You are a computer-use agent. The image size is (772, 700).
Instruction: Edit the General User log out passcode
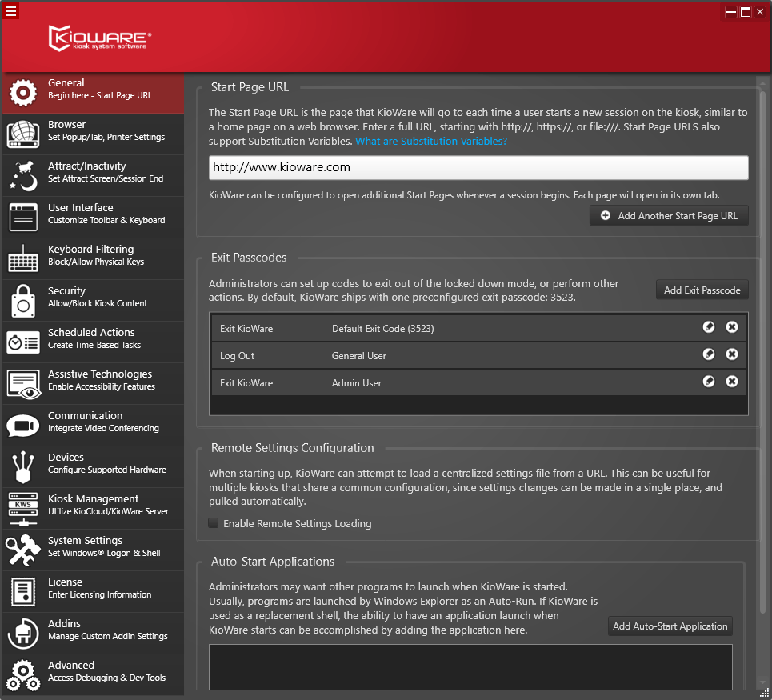709,354
